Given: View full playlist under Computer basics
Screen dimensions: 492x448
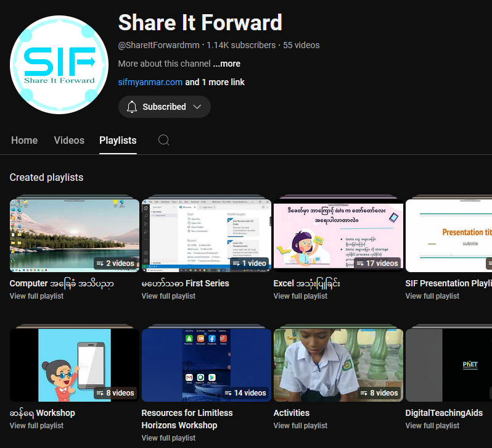Looking at the screenshot, I should 36,296.
